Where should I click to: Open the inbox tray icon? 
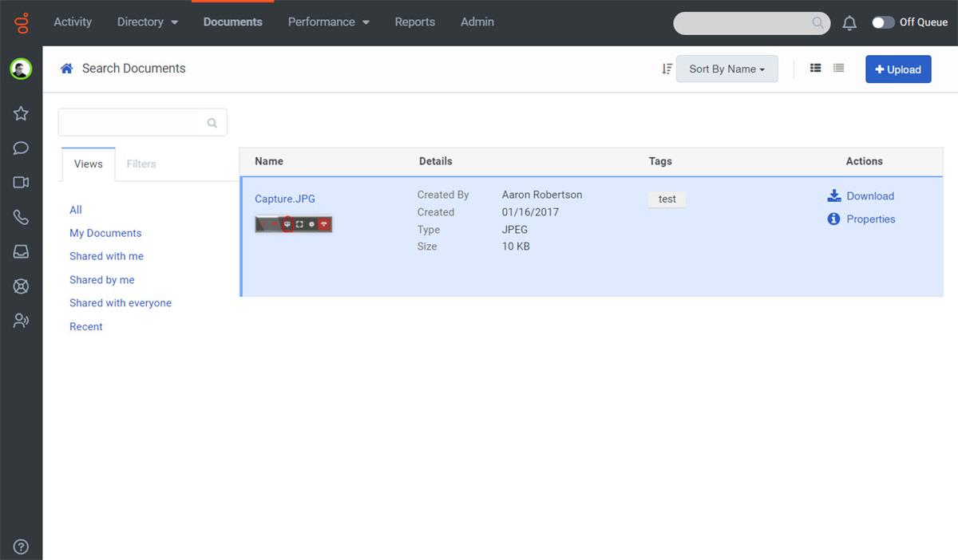(21, 250)
